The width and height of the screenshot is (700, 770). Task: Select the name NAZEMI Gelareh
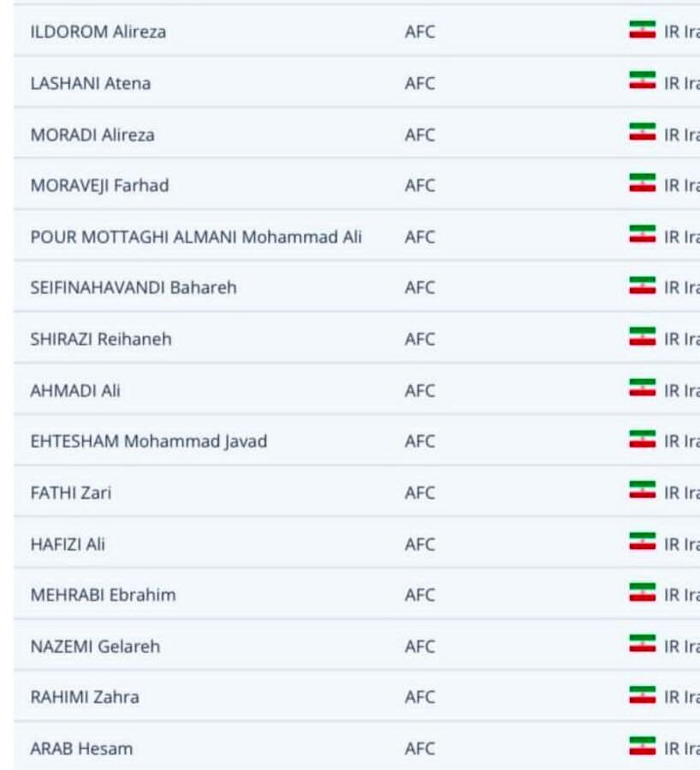point(95,646)
